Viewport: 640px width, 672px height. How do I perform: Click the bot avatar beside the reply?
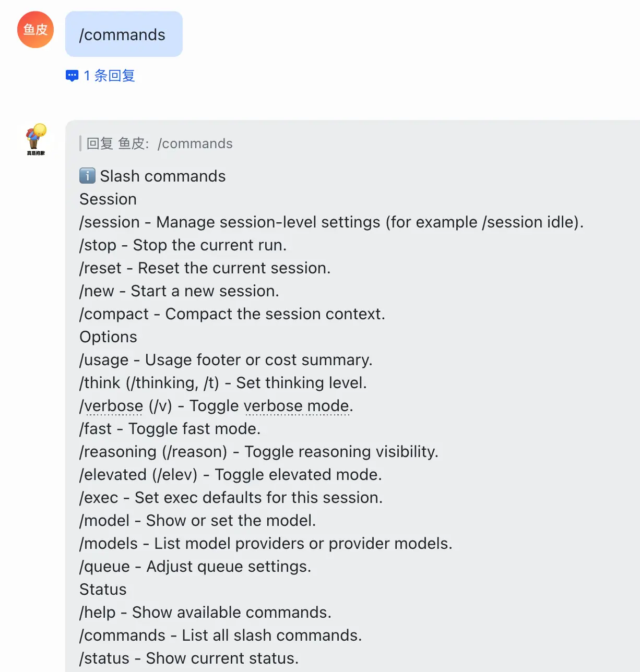pyautogui.click(x=36, y=138)
